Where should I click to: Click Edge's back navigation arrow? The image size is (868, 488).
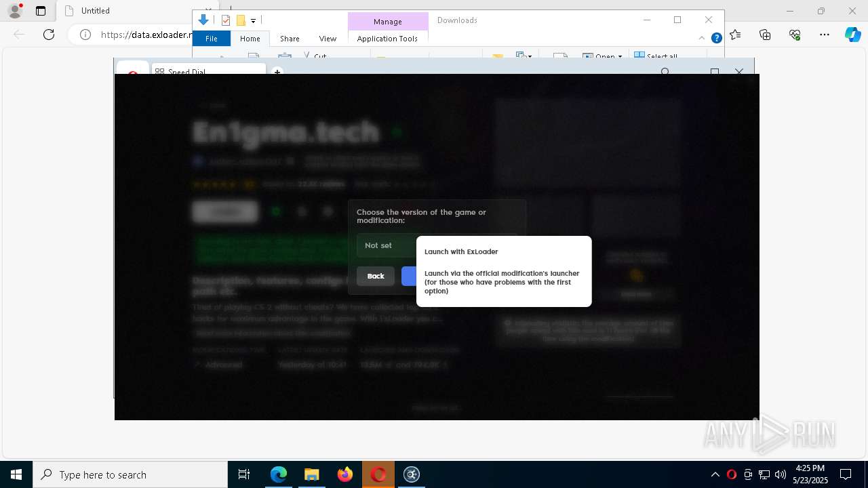click(x=19, y=35)
